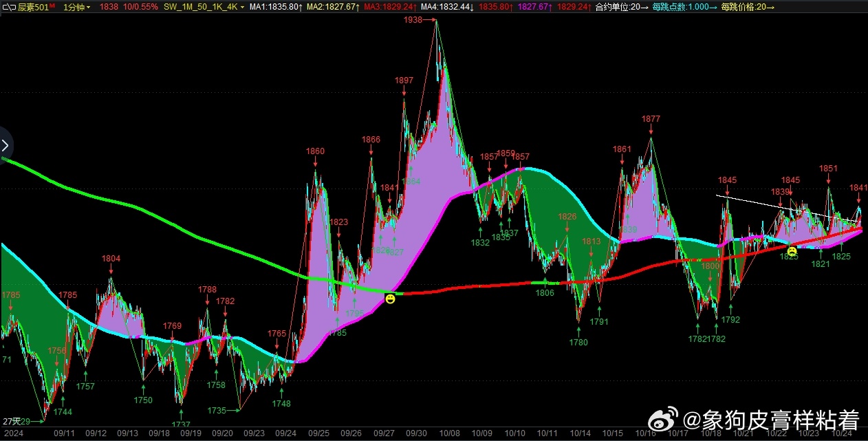Click the 合约单位:20 label
868x441 pixels.
(x=621, y=6)
